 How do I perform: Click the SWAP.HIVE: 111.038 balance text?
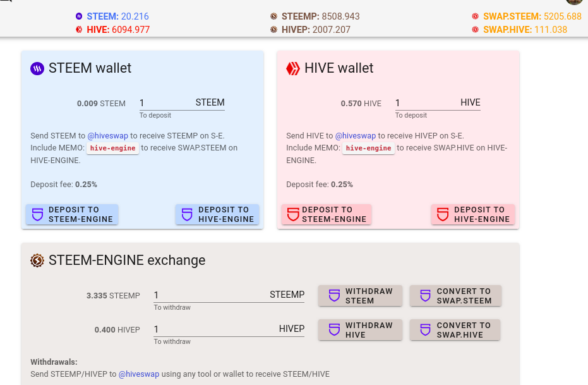coord(525,30)
